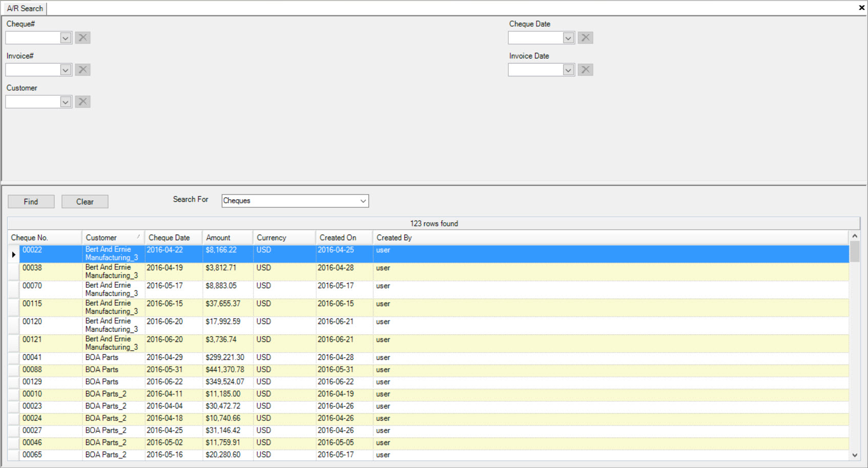The image size is (868, 468).
Task: Select row header of cheque 00022
Action: [x=14, y=254]
